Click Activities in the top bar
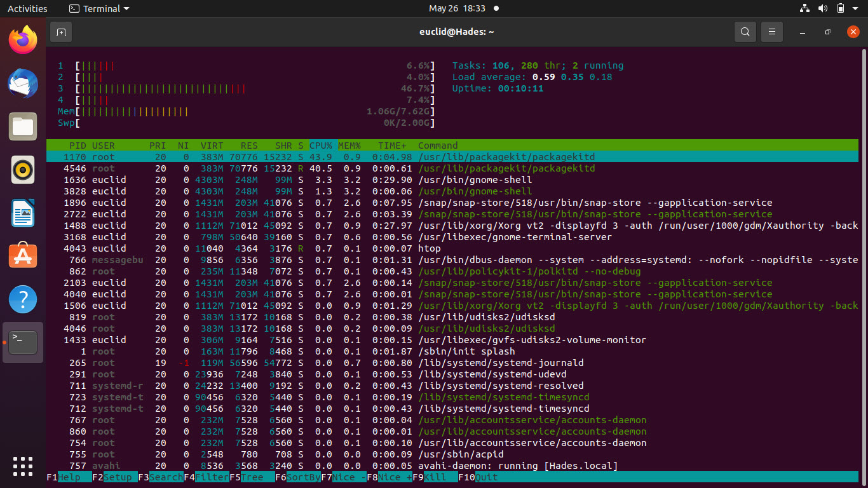868x488 pixels. click(x=27, y=9)
